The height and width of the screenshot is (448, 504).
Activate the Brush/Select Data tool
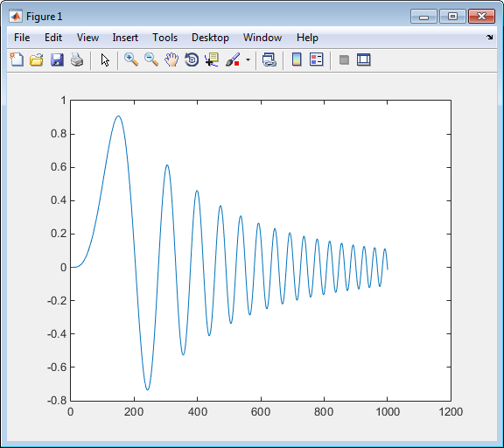pyautogui.click(x=233, y=59)
